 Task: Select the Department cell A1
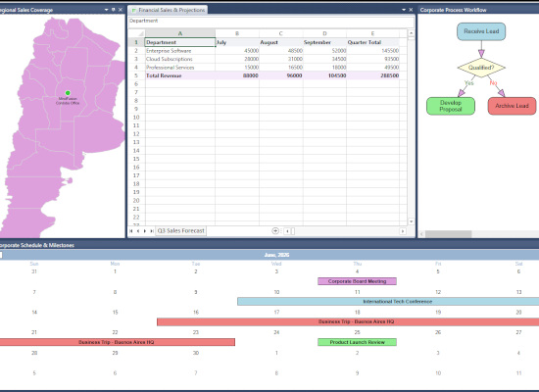180,42
